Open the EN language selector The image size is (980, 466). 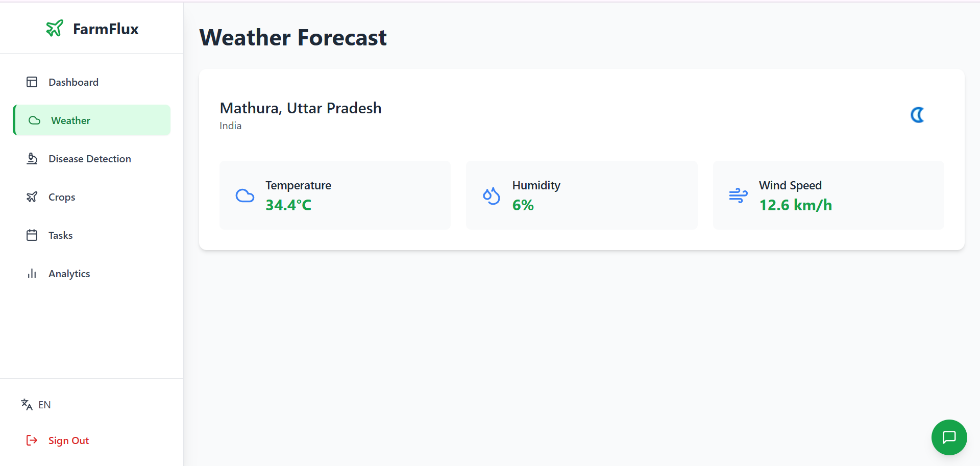pos(36,405)
